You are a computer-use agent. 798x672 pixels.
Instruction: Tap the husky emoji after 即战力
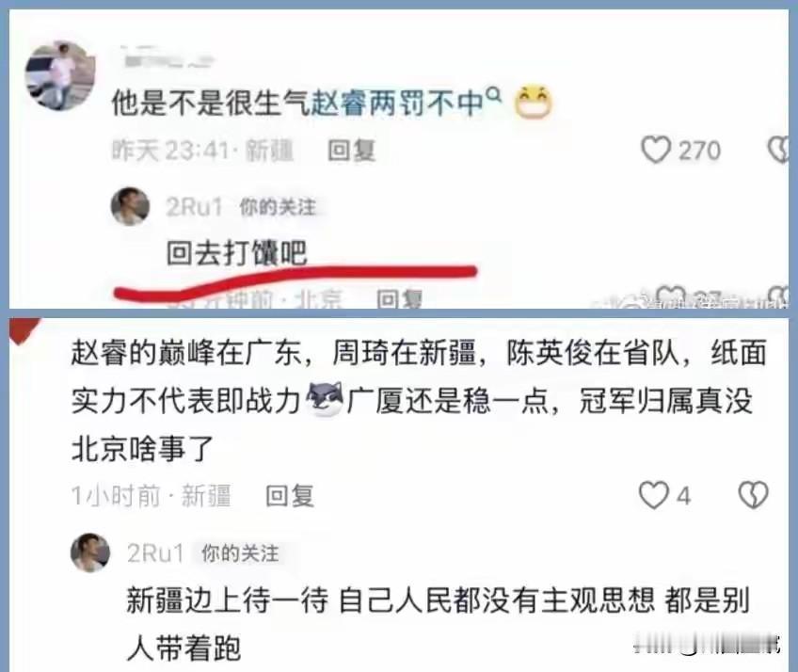[x=325, y=399]
